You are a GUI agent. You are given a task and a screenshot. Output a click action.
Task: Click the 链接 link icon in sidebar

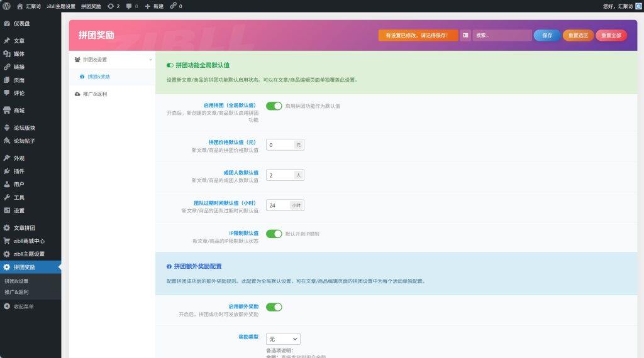click(x=7, y=67)
